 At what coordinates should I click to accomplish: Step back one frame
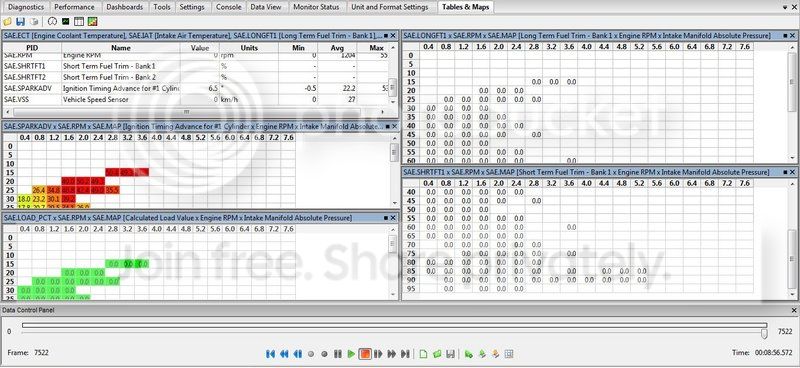[x=297, y=354]
